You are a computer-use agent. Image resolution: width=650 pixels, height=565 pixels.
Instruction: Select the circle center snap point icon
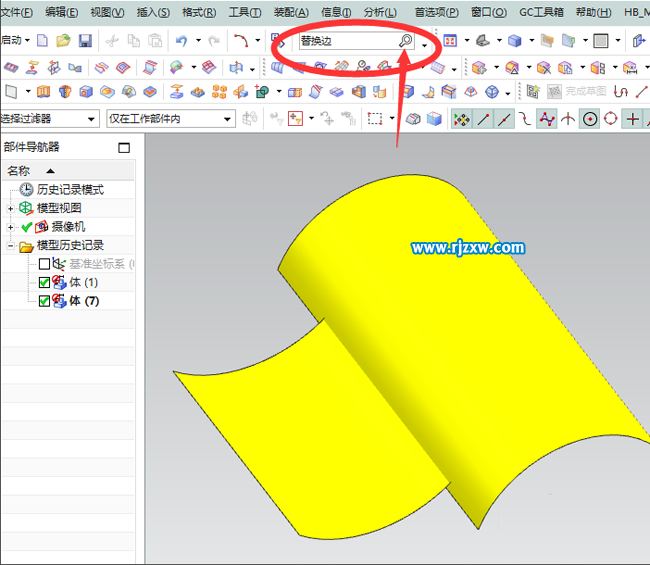click(590, 118)
